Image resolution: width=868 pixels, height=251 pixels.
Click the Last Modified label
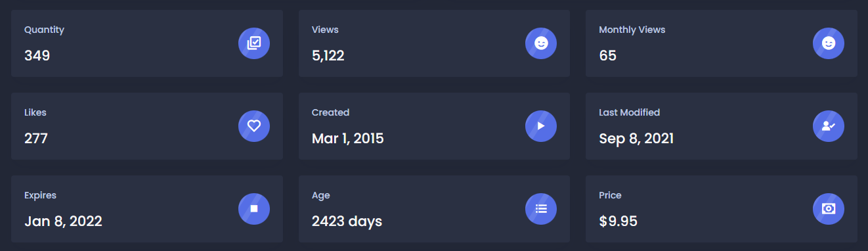[630, 112]
